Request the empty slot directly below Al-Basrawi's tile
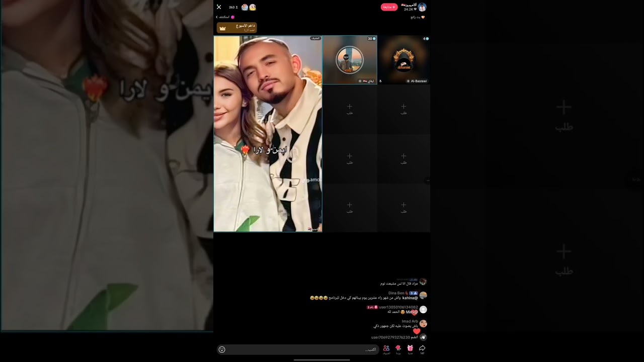This screenshot has height=362, width=644. (x=404, y=109)
